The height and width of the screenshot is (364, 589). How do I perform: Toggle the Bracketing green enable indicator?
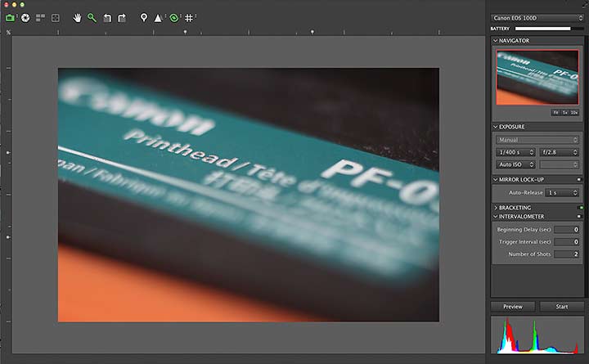click(x=581, y=207)
